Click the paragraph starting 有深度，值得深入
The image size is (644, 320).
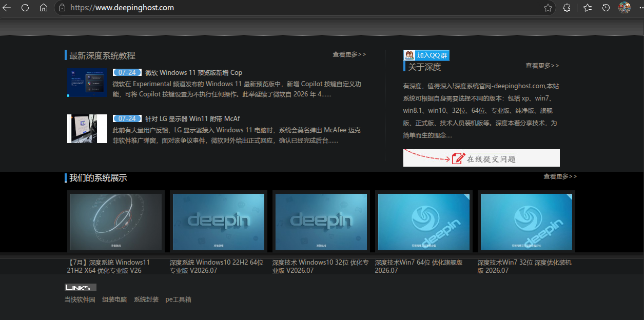point(481,111)
